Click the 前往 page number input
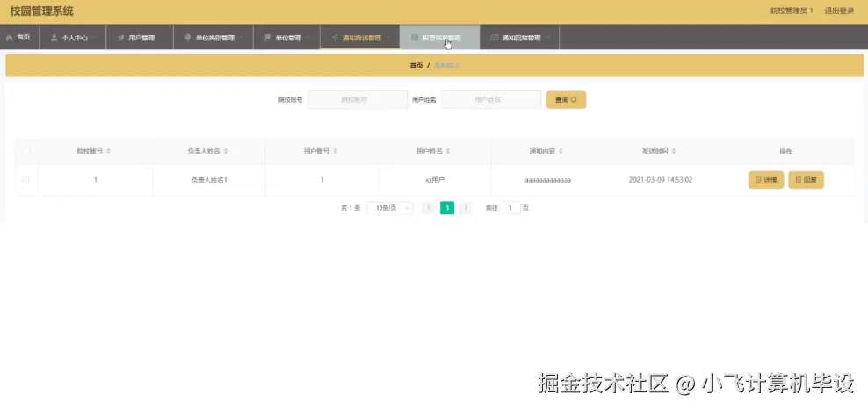Image resolution: width=868 pixels, height=409 pixels. (510, 208)
